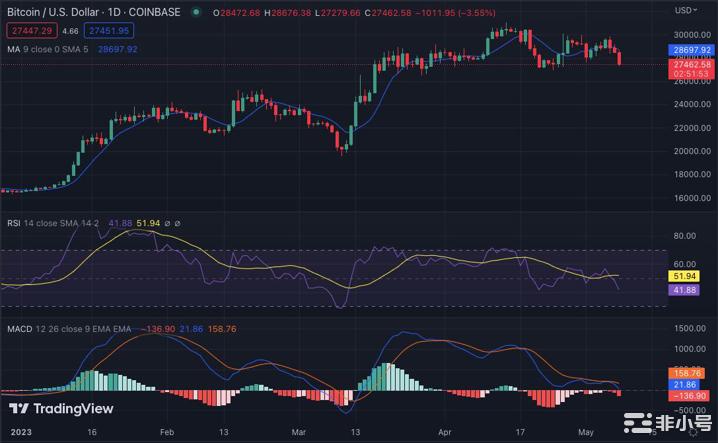Open the USD currency dropdown
This screenshot has width=718, height=443.
pos(685,10)
